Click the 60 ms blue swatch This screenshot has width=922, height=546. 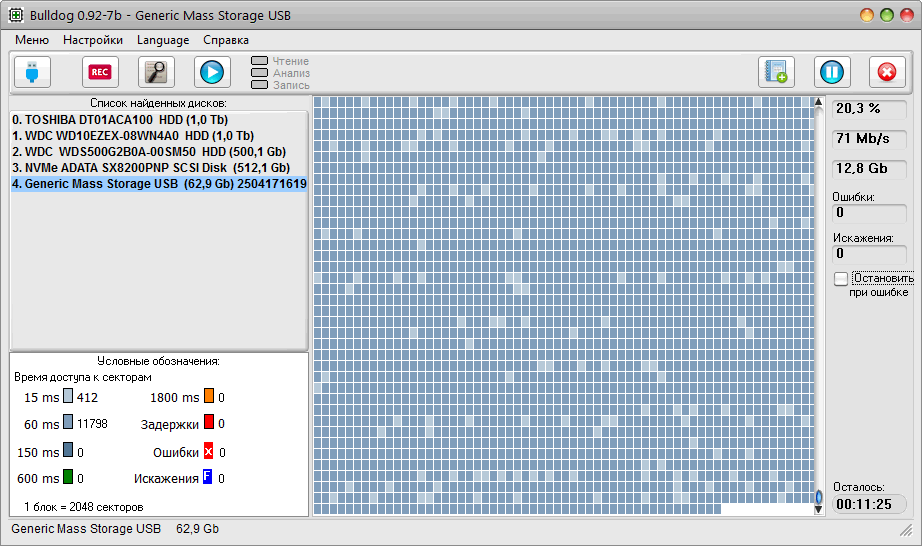[x=68, y=422]
